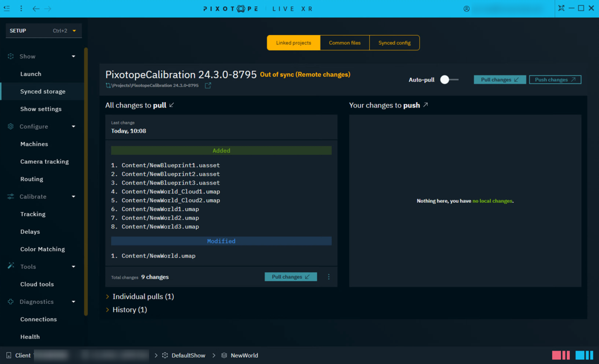Open the user account icon
This screenshot has height=364, width=599.
[x=467, y=9]
